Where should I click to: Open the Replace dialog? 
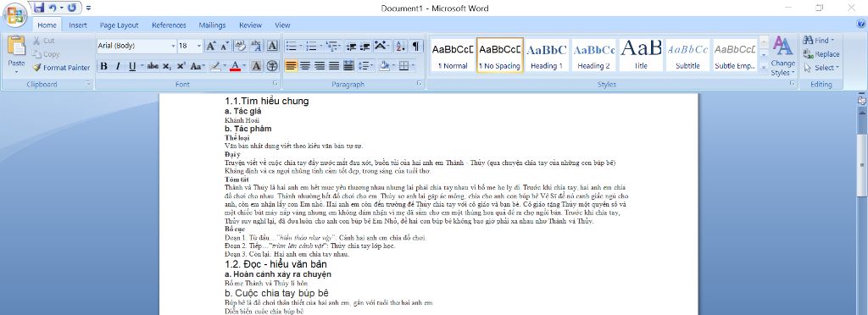click(x=821, y=54)
